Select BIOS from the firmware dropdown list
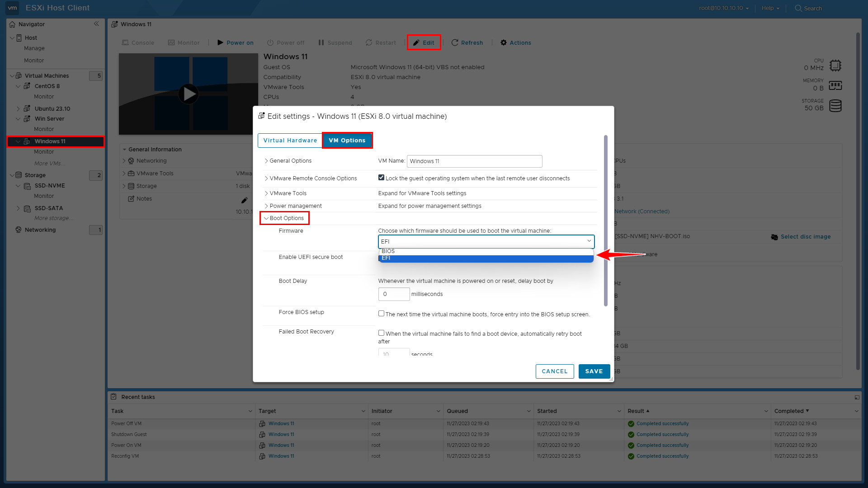The width and height of the screenshot is (868, 488). click(388, 251)
